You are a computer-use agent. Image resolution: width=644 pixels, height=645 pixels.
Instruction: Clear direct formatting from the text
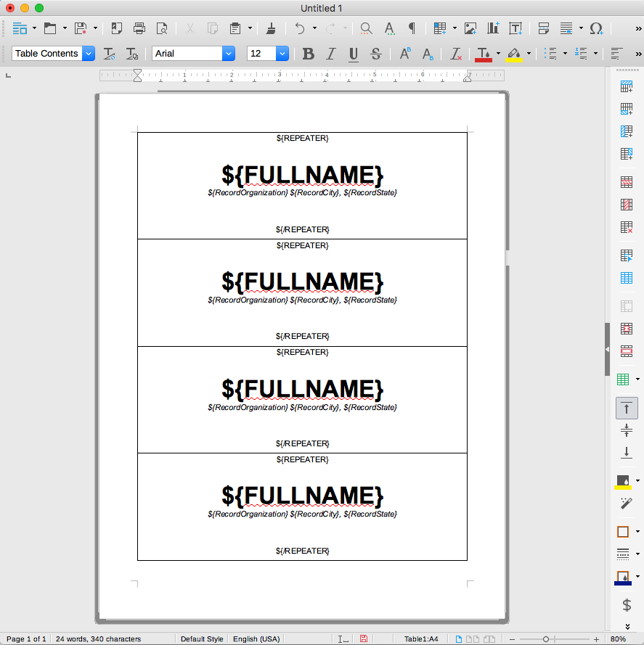pyautogui.click(x=456, y=54)
